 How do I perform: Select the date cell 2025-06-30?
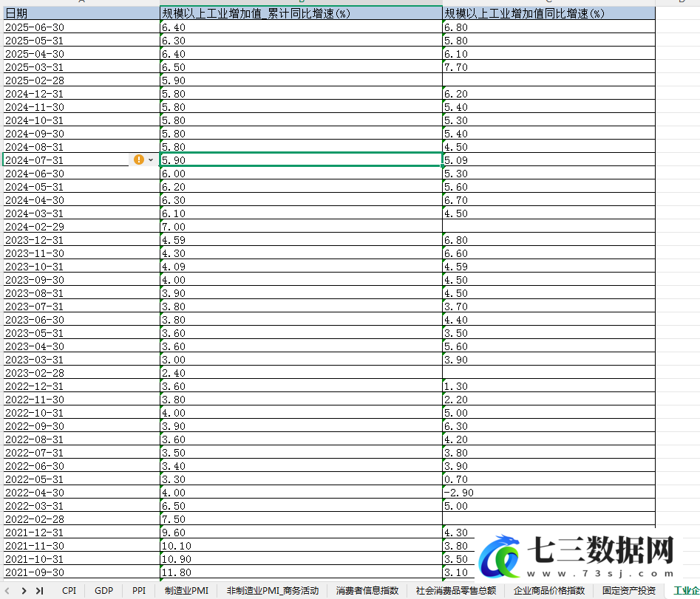(82, 27)
